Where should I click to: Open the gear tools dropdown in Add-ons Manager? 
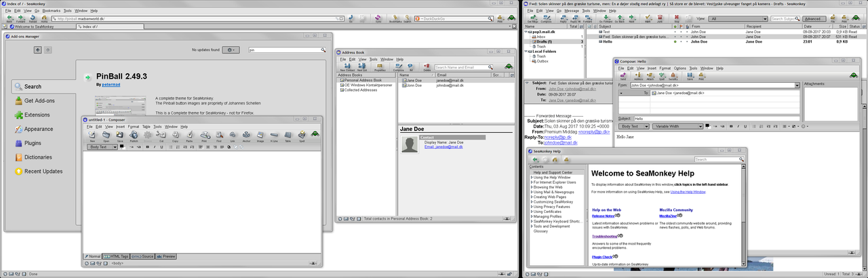[x=231, y=49]
